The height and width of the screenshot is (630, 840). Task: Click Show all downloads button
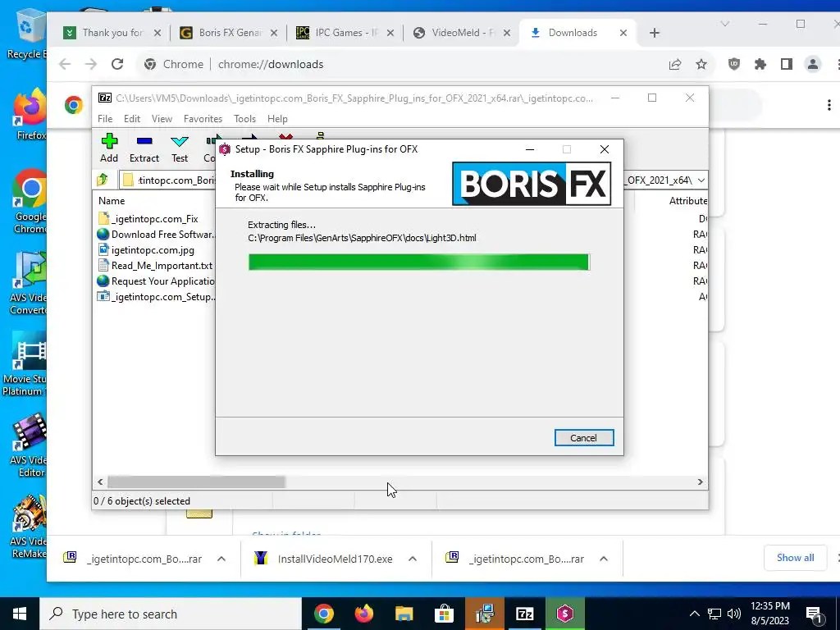pos(795,558)
